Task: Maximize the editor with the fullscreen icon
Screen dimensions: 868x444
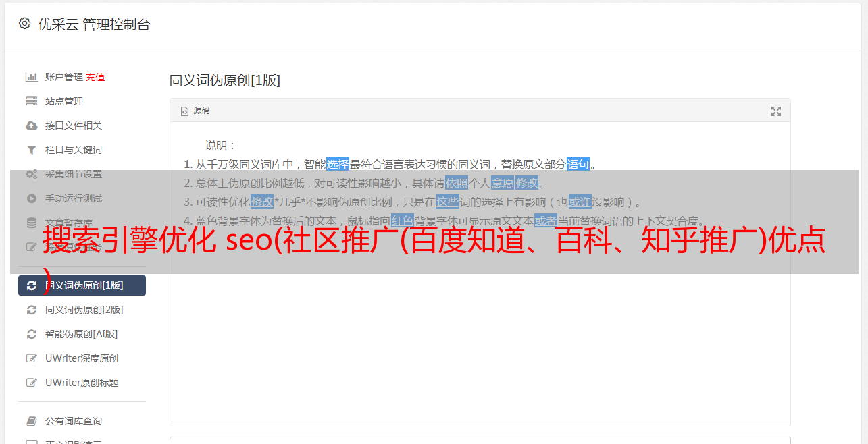Action: [776, 111]
